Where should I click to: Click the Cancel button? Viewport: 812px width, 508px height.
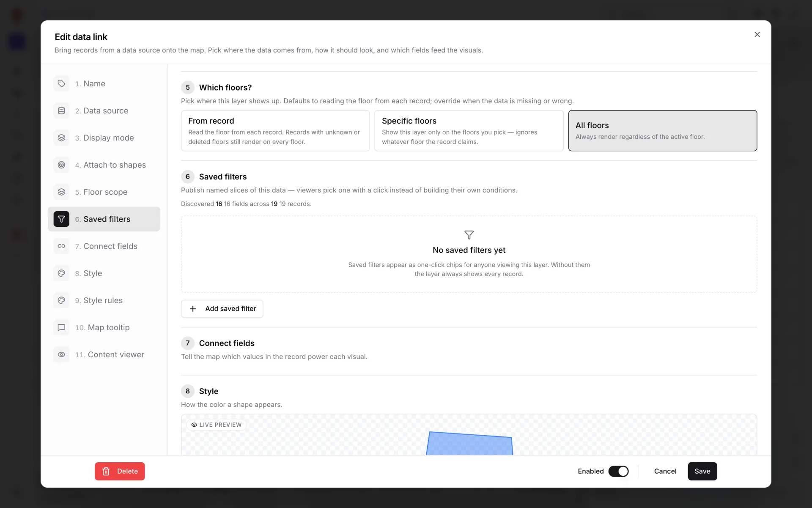coord(665,471)
